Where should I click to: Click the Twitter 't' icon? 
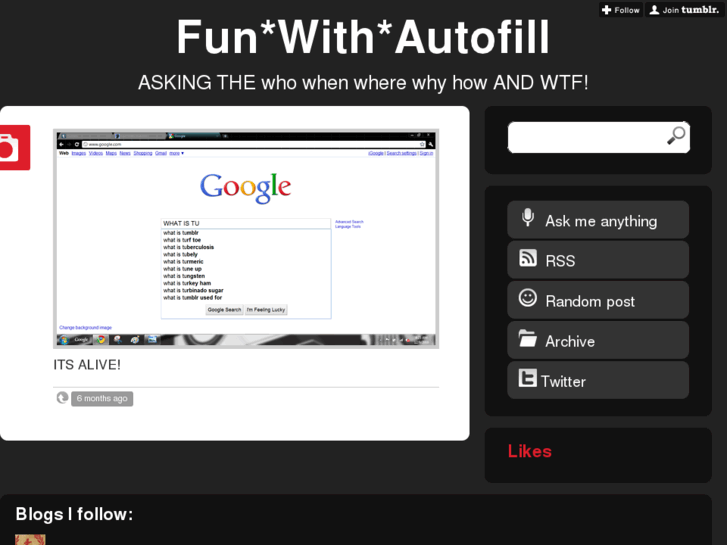coord(528,378)
